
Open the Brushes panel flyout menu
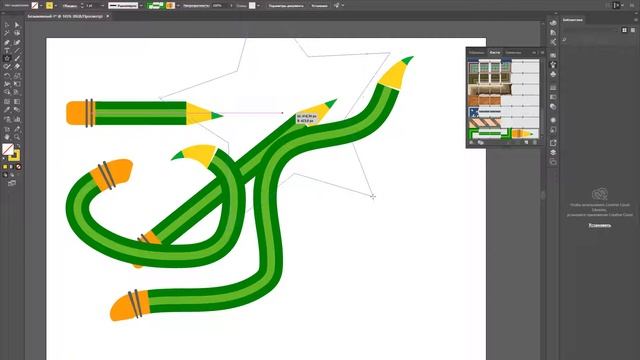tap(542, 53)
